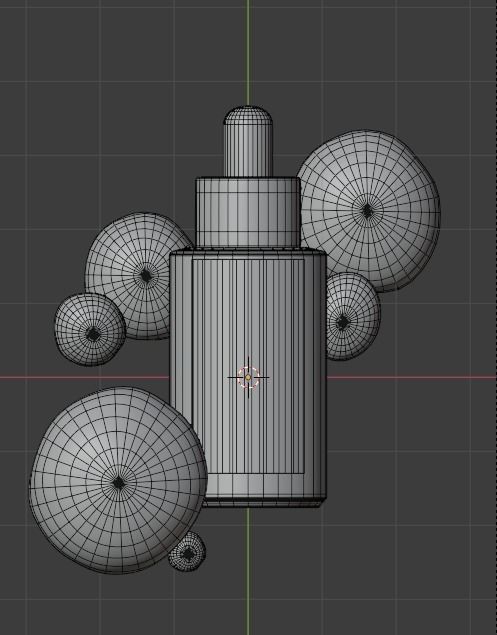Select the small dense-mesh sphere at far left
The width and height of the screenshot is (497, 635).
[x=90, y=330]
